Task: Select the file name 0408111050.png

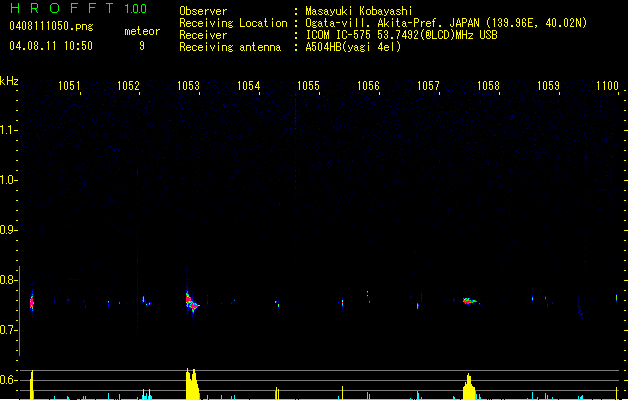Action: [51, 26]
